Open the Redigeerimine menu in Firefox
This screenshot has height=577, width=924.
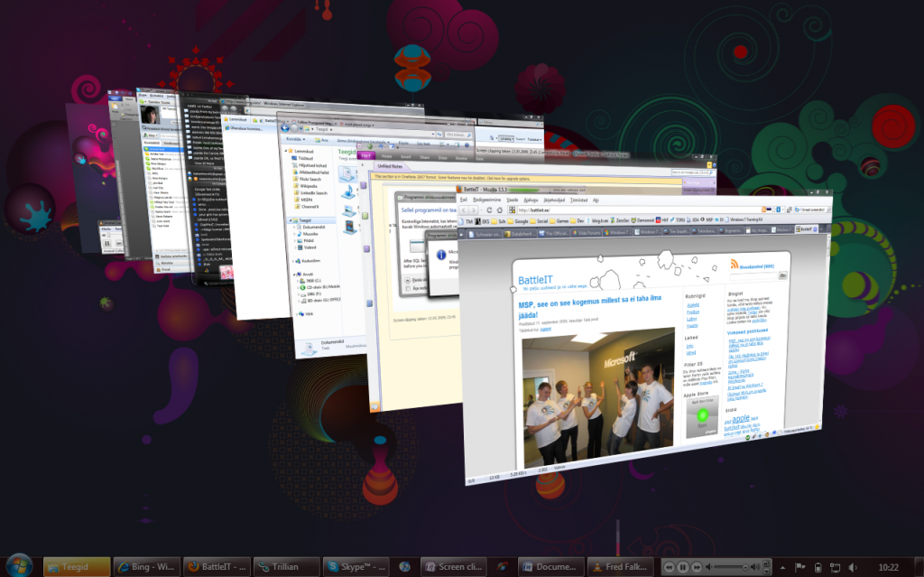pyautogui.click(x=486, y=200)
